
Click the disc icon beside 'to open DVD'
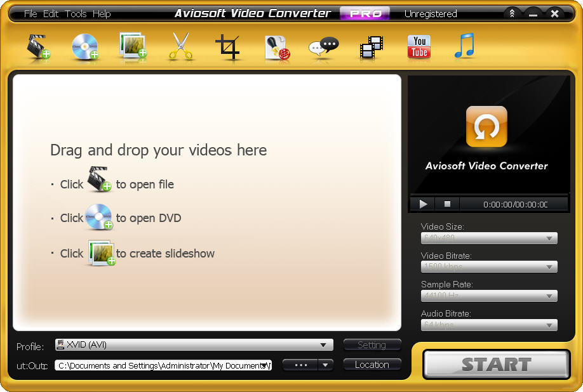99,217
